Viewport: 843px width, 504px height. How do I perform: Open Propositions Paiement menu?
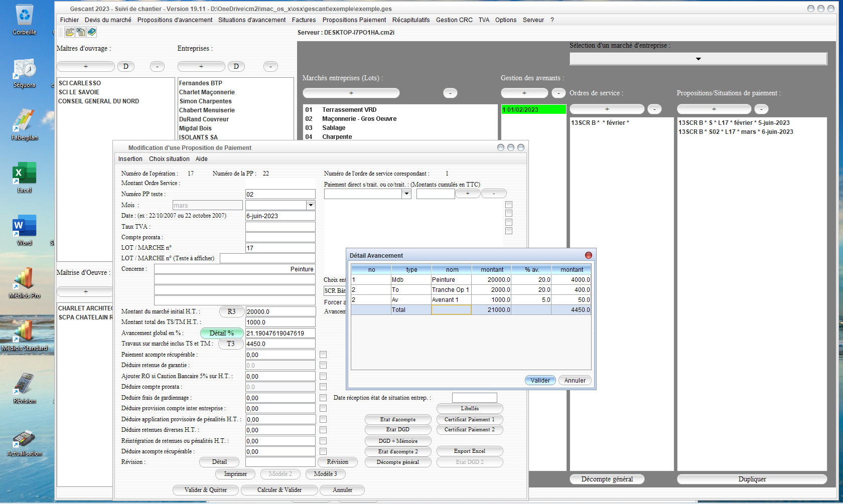click(x=354, y=20)
